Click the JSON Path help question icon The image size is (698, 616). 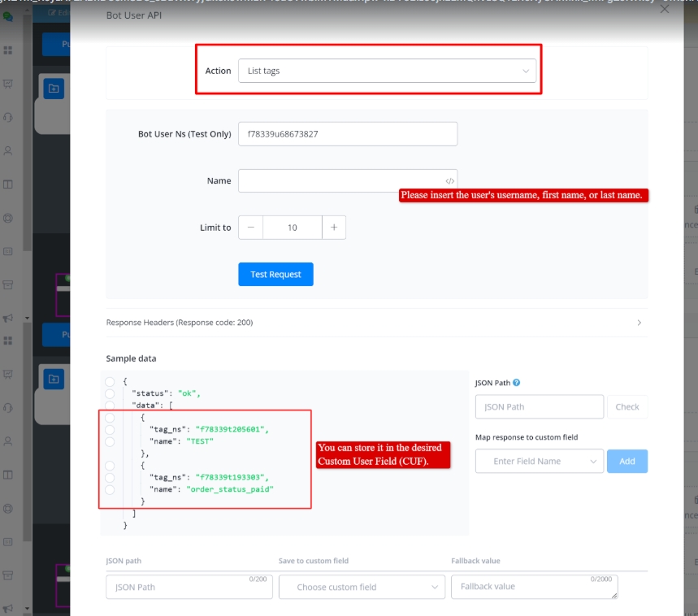tap(517, 383)
